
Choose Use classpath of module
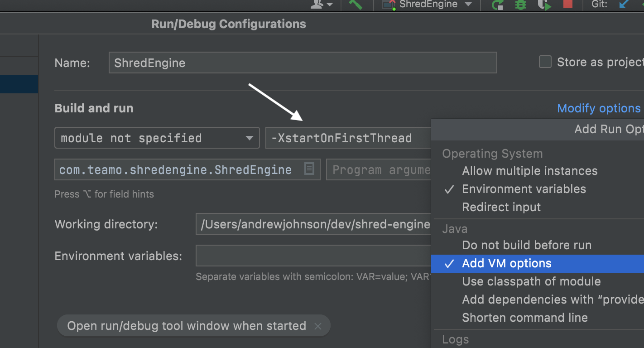(538, 281)
